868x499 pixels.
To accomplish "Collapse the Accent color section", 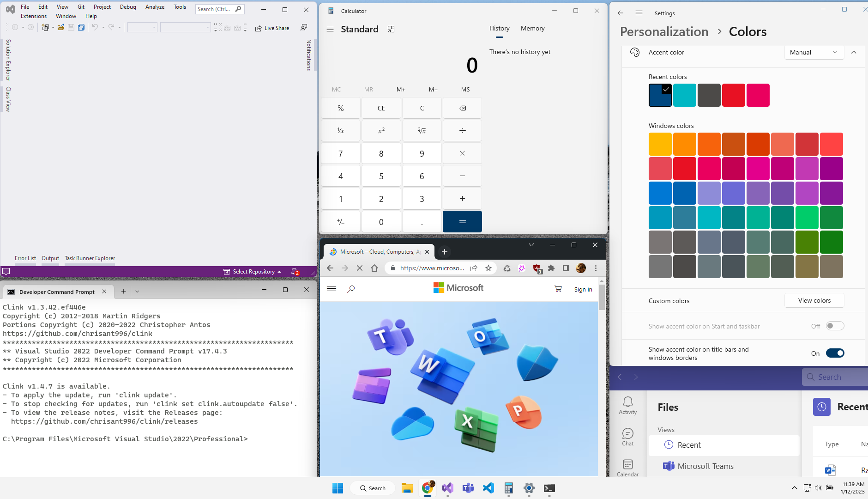I will (x=854, y=52).
